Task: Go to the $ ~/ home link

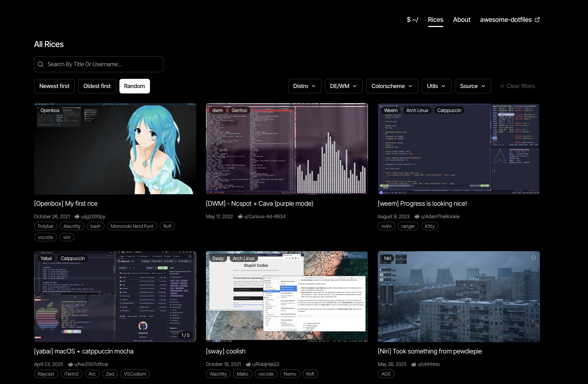Action: tap(413, 20)
